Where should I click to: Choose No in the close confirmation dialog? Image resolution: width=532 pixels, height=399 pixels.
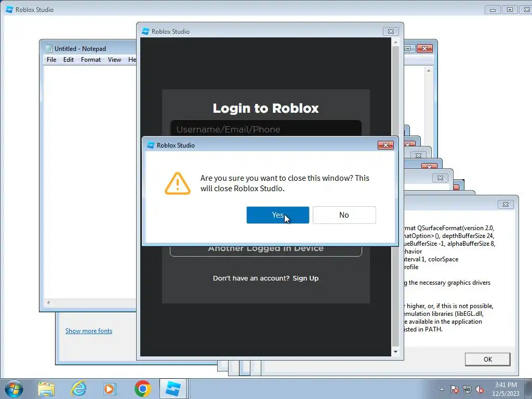[x=344, y=215]
